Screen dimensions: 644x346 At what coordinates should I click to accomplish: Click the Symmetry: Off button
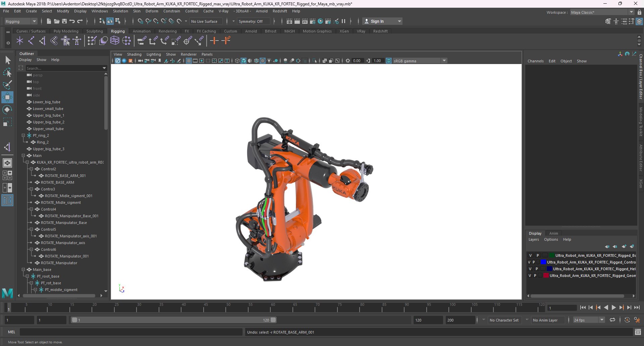253,21
